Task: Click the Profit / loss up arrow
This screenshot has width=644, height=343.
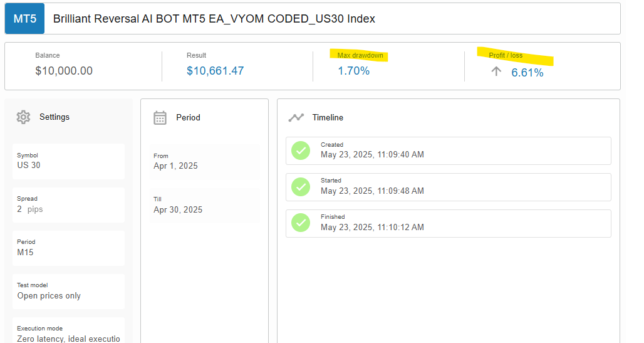Action: coord(496,71)
